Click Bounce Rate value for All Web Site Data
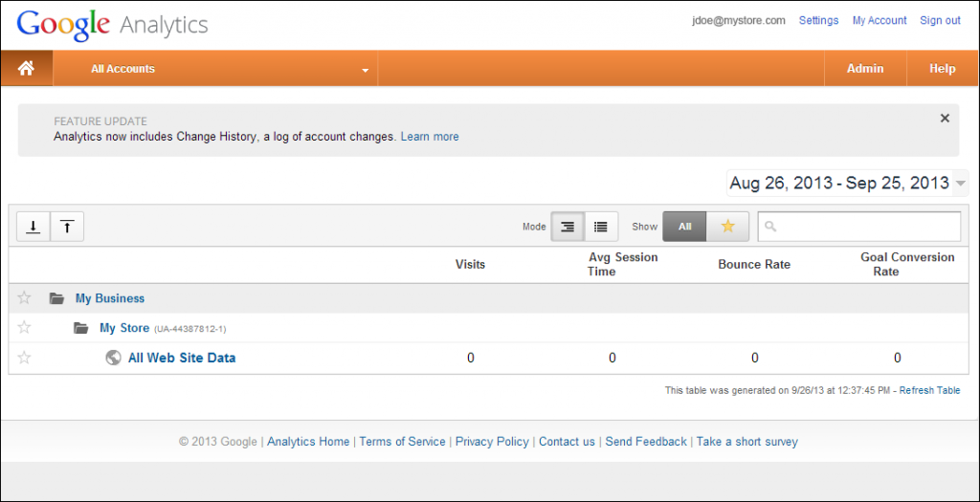Image resolution: width=980 pixels, height=502 pixels. tap(755, 358)
